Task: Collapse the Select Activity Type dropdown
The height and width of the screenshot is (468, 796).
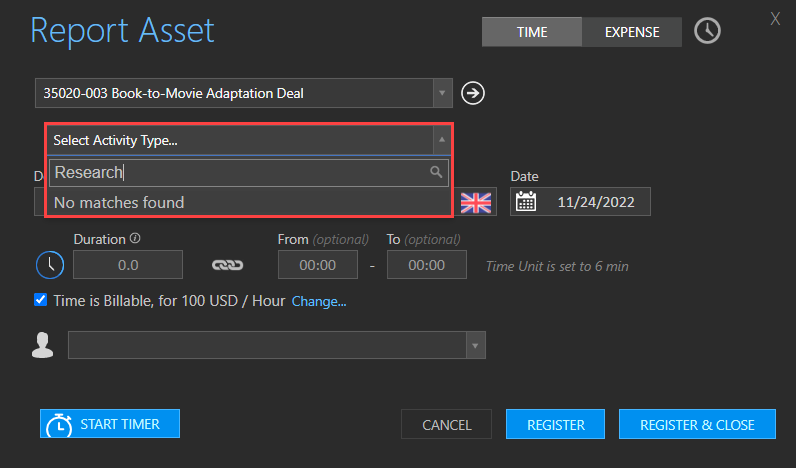Action: pyautogui.click(x=442, y=140)
